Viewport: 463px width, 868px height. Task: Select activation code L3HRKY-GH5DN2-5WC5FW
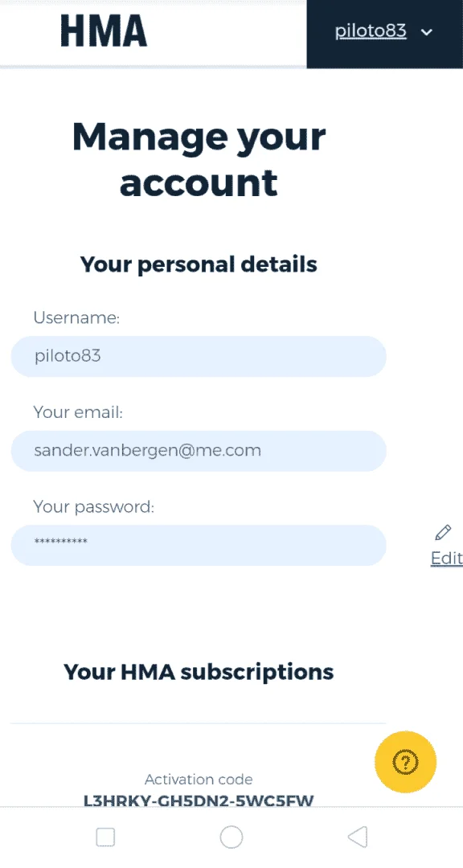(x=199, y=800)
